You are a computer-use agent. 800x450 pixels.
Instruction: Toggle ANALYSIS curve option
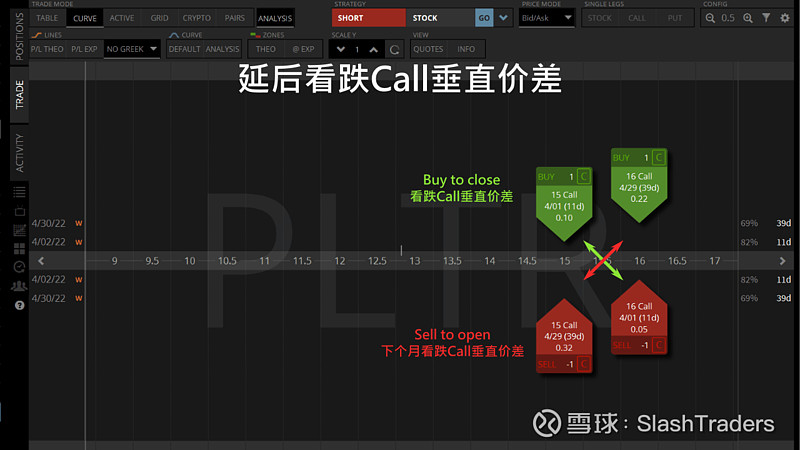[x=222, y=49]
